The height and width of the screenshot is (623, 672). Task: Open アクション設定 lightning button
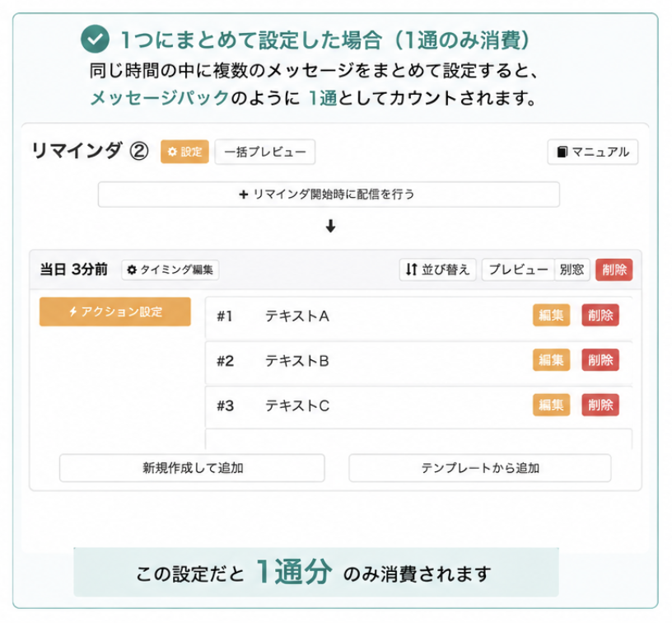pyautogui.click(x=114, y=311)
